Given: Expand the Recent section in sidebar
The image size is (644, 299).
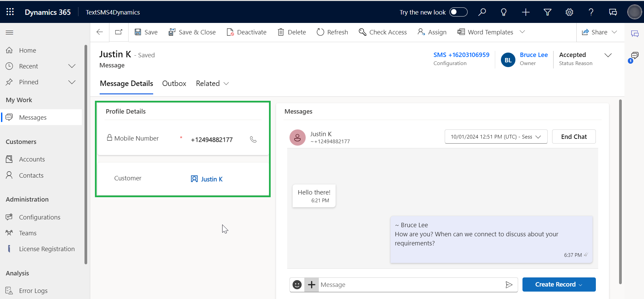Looking at the screenshot, I should coord(72,66).
